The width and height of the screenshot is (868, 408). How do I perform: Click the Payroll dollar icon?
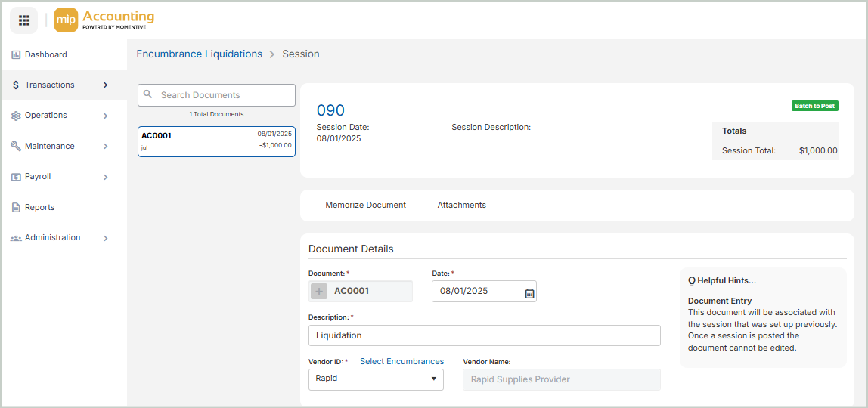click(16, 177)
